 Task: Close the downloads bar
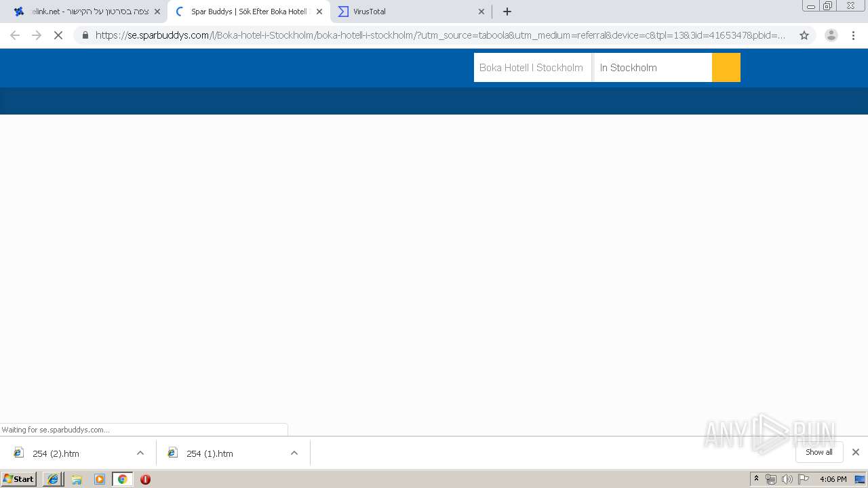coord(856,452)
